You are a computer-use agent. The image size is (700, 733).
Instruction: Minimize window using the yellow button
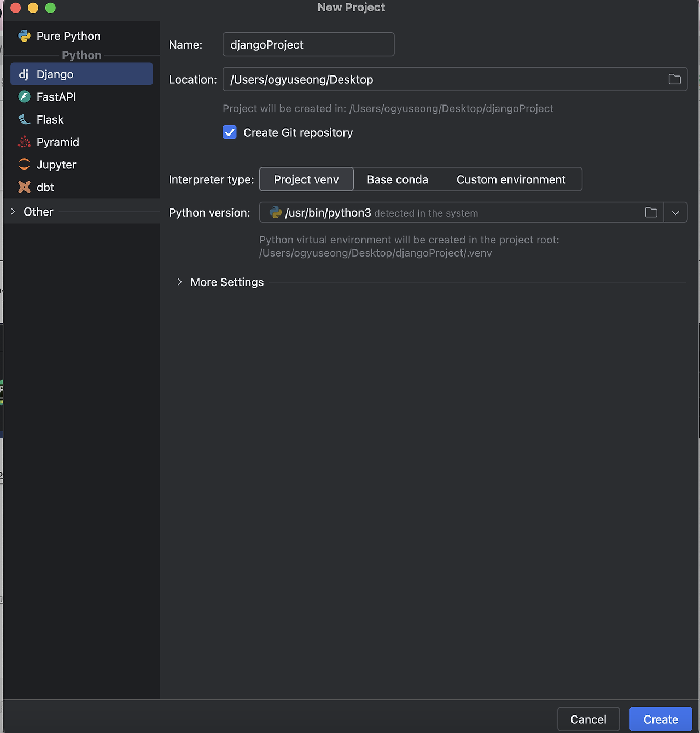[33, 8]
